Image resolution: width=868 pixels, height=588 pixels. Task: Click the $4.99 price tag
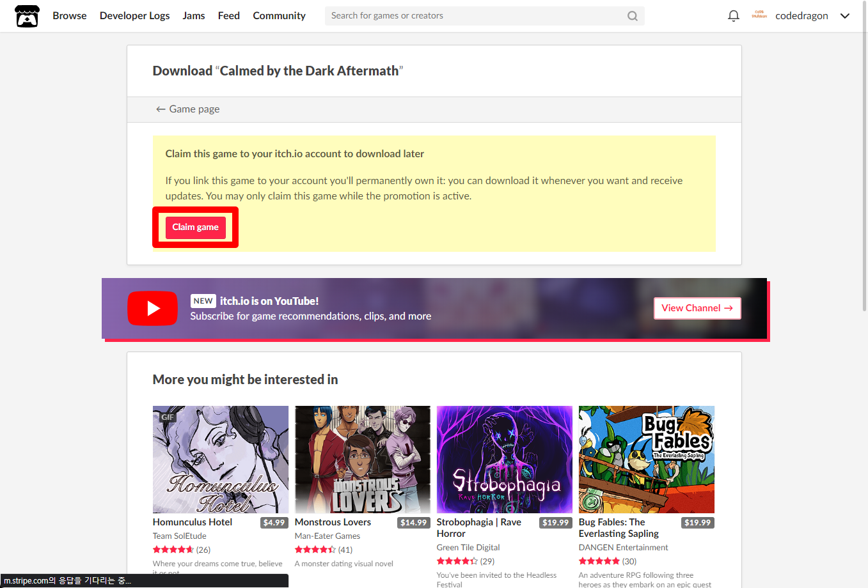tap(274, 523)
